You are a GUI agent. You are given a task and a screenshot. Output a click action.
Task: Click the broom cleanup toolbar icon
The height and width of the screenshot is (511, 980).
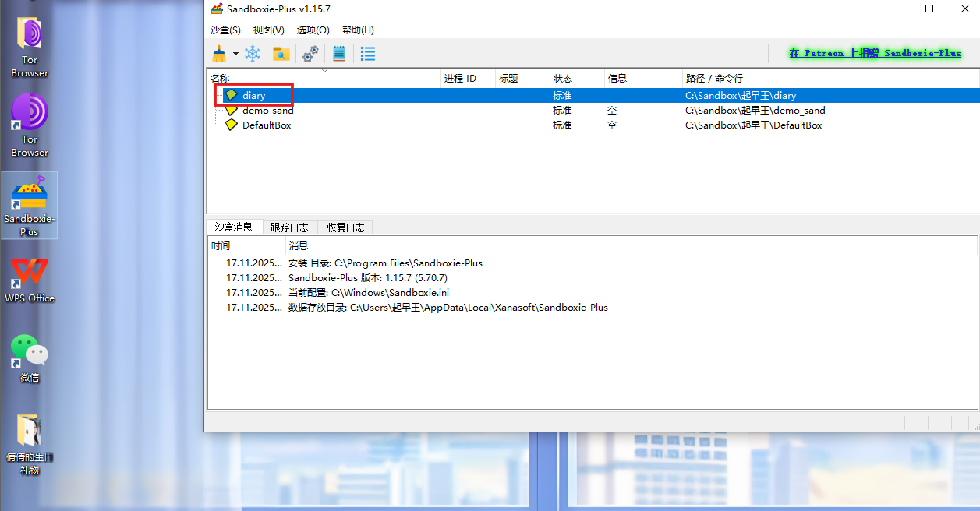[219, 54]
